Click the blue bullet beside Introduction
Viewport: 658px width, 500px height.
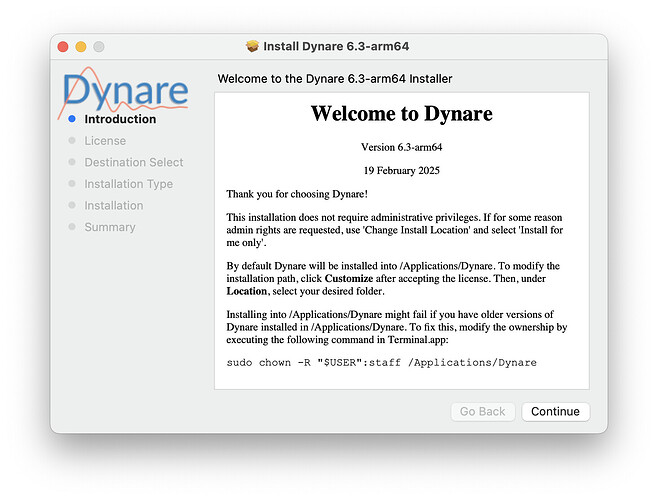[x=72, y=119]
